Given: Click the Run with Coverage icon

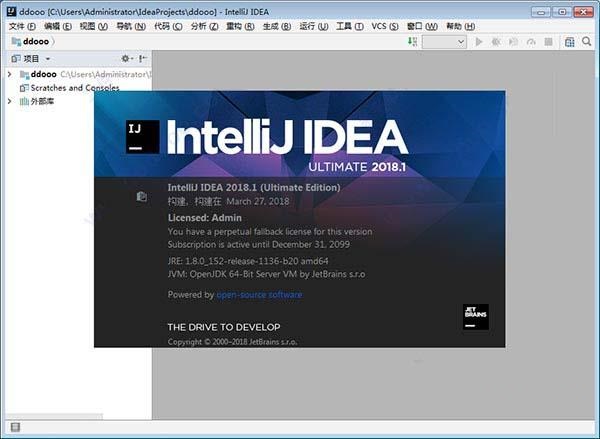Looking at the screenshot, I should click(513, 42).
